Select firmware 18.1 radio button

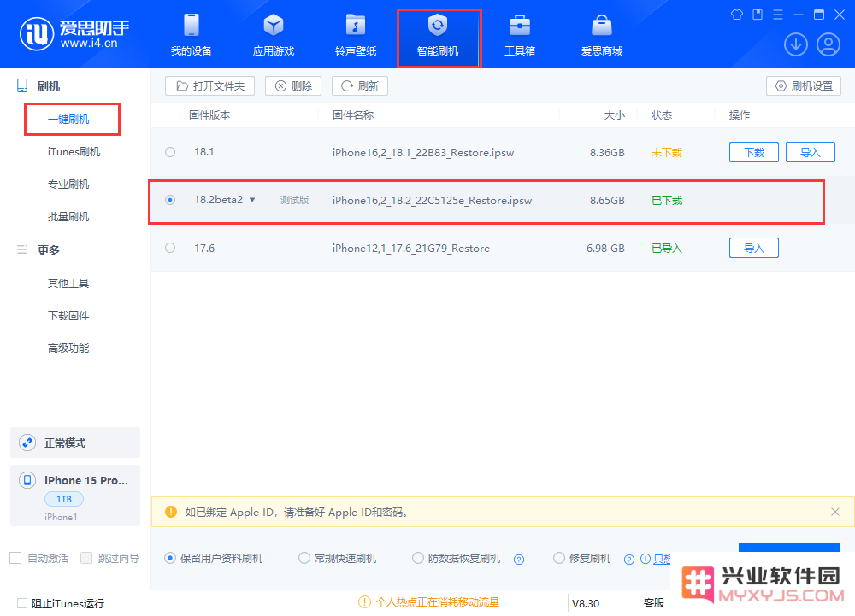[170, 152]
